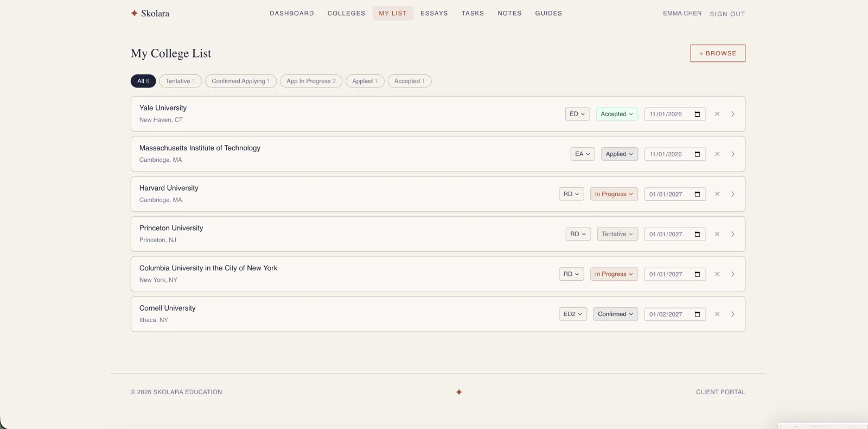Expand Cornell's ED2 plan dropdown

pos(573,314)
